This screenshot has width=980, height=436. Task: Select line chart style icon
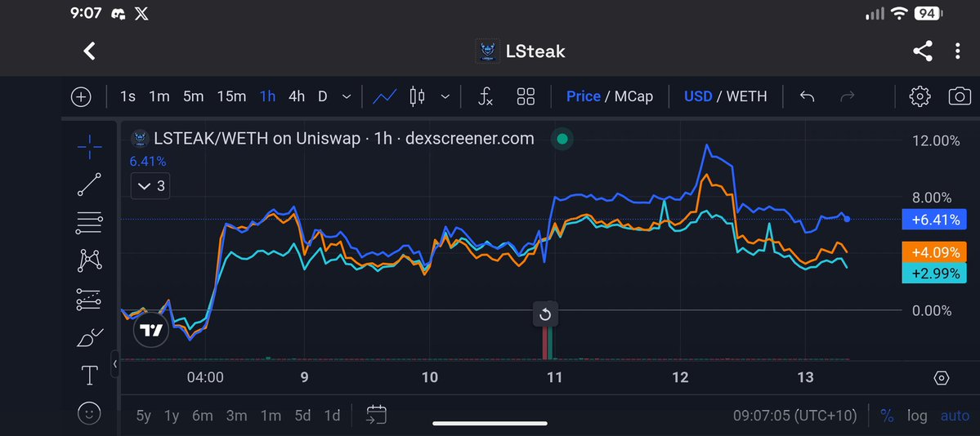(384, 97)
